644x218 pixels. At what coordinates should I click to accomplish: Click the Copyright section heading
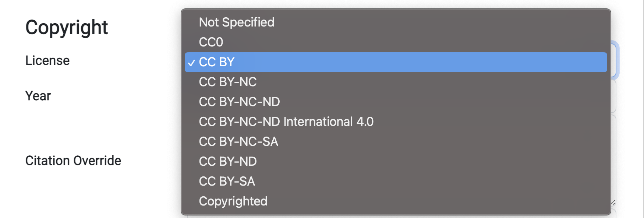pos(67,28)
